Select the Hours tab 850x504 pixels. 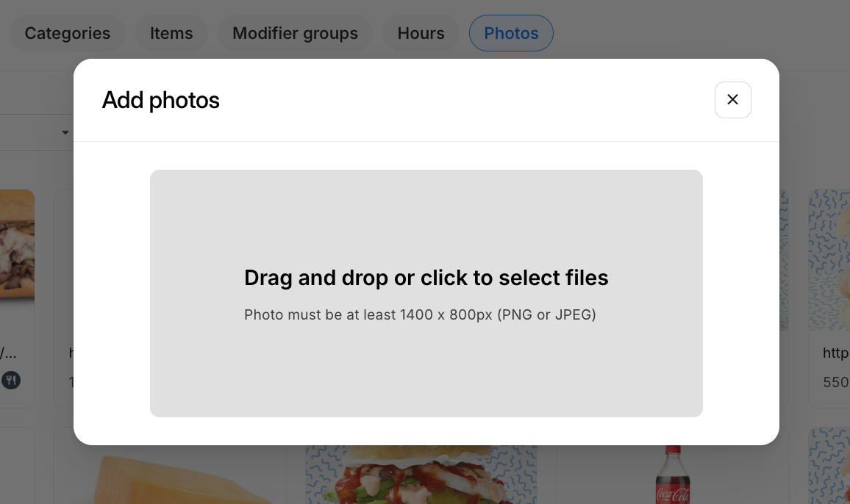pos(421,34)
